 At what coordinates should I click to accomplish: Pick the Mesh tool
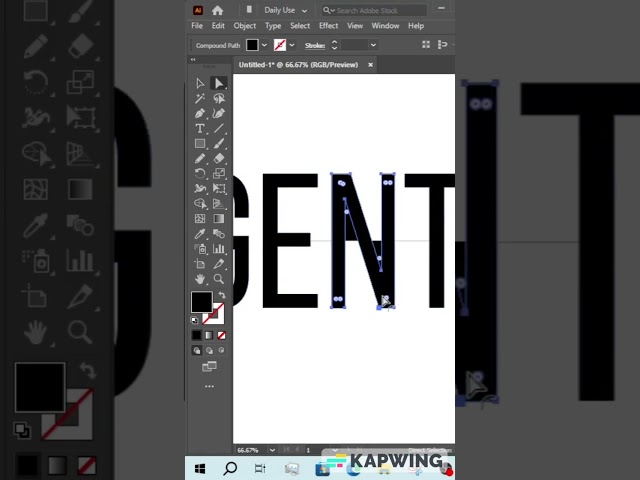[200, 219]
